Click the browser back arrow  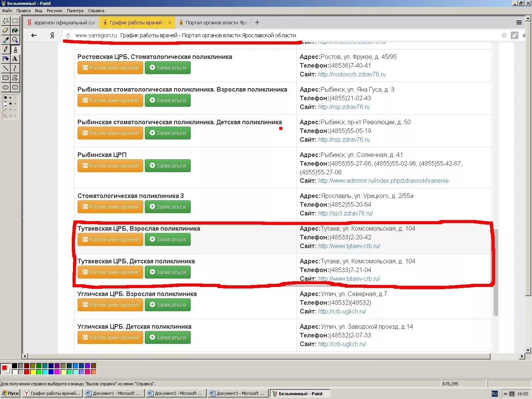34,35
